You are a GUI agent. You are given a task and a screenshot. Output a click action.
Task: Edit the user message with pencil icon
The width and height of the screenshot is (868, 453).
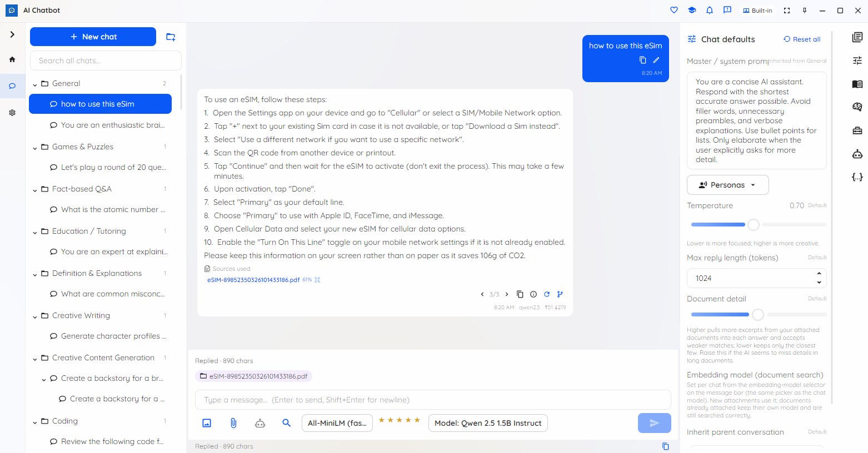656,60
